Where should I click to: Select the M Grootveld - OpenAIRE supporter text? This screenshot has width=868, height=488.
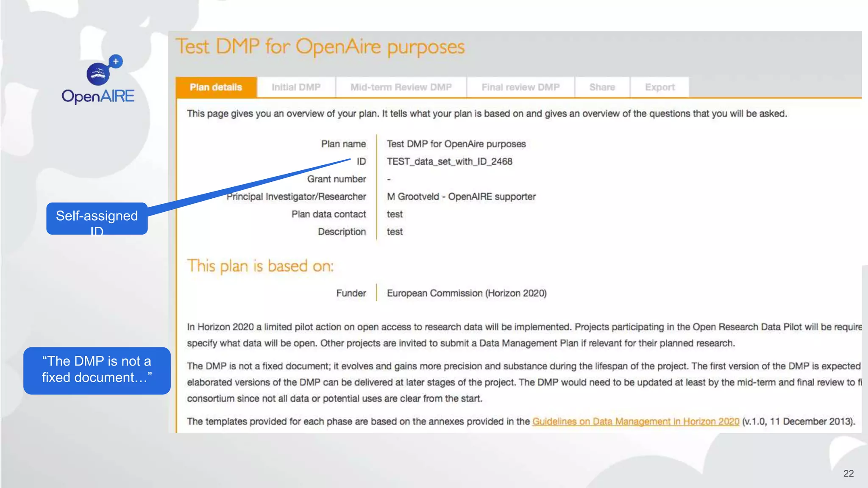(461, 197)
